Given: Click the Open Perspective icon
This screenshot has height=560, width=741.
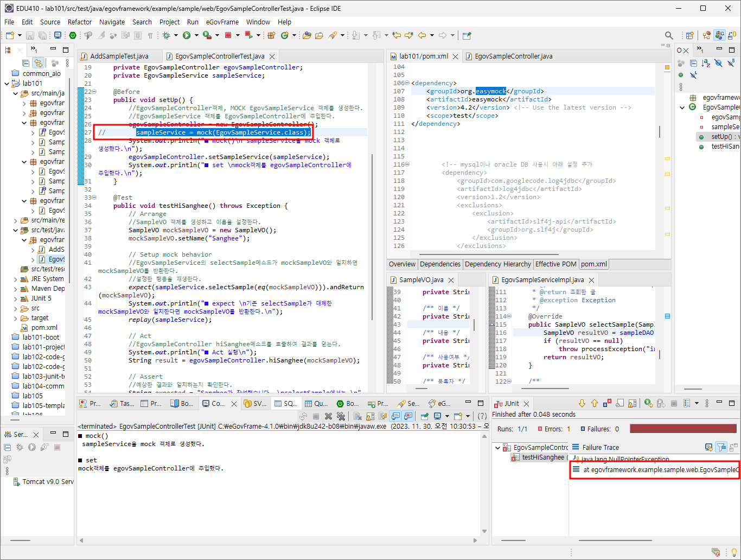Looking at the screenshot, I should point(690,35).
